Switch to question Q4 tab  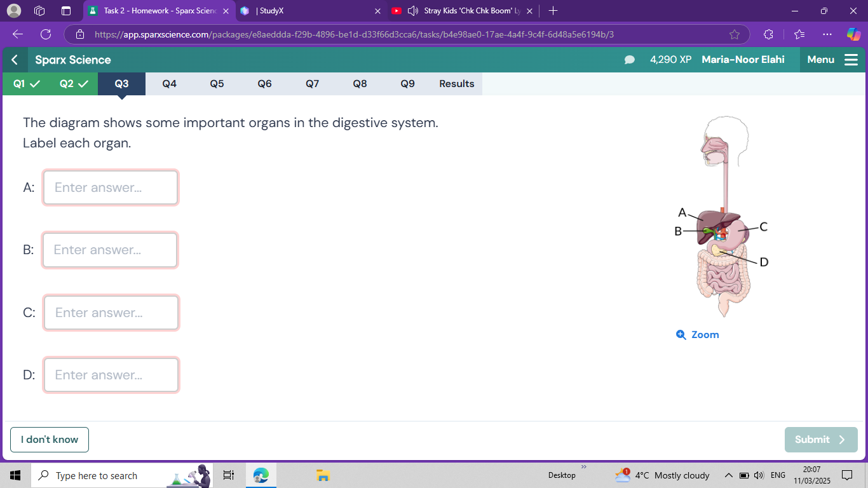click(169, 84)
